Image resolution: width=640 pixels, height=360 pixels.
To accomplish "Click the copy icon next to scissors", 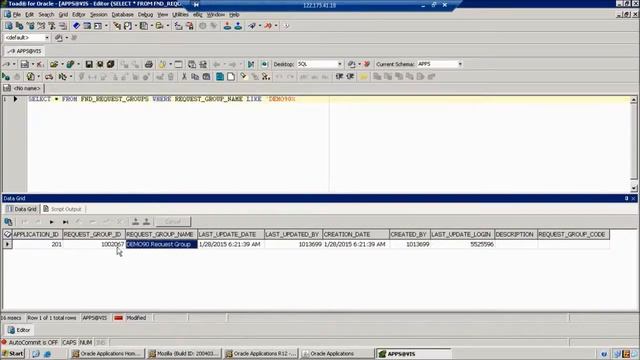I will pyautogui.click(x=195, y=77).
